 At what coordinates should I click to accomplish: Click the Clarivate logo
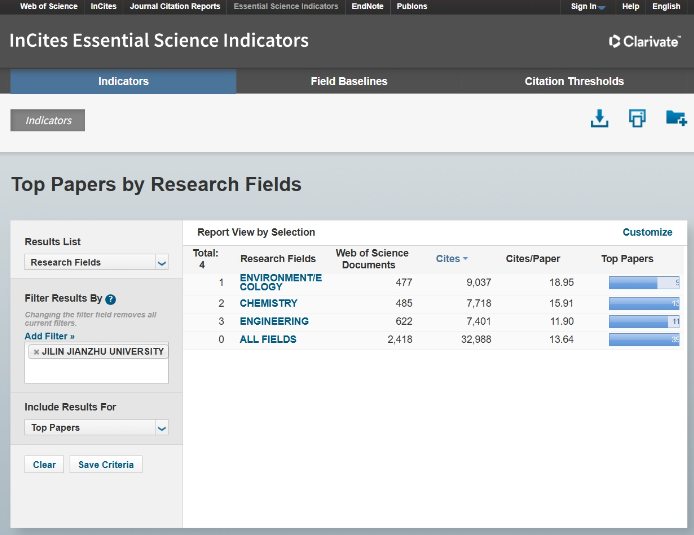644,41
